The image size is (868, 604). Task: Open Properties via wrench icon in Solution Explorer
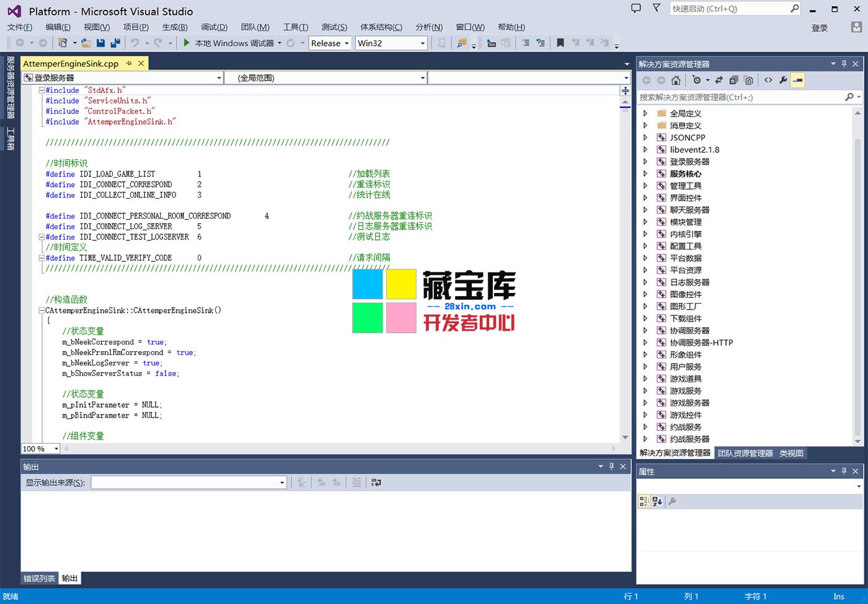click(x=783, y=80)
